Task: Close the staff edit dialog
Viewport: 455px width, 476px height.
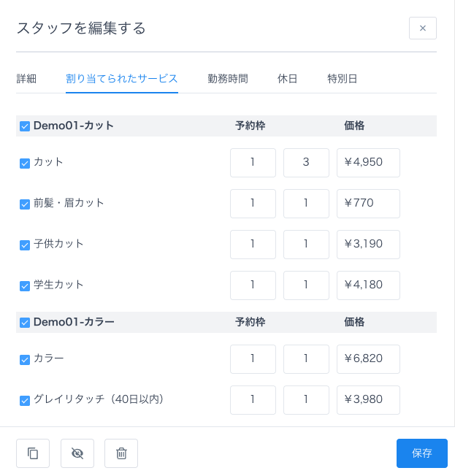Action: [x=422, y=28]
